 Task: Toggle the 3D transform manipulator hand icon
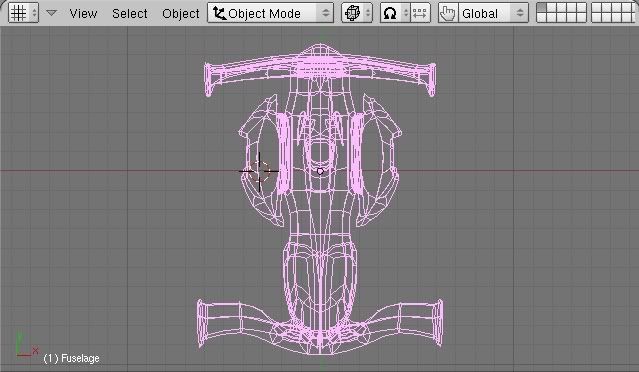pyautogui.click(x=448, y=13)
